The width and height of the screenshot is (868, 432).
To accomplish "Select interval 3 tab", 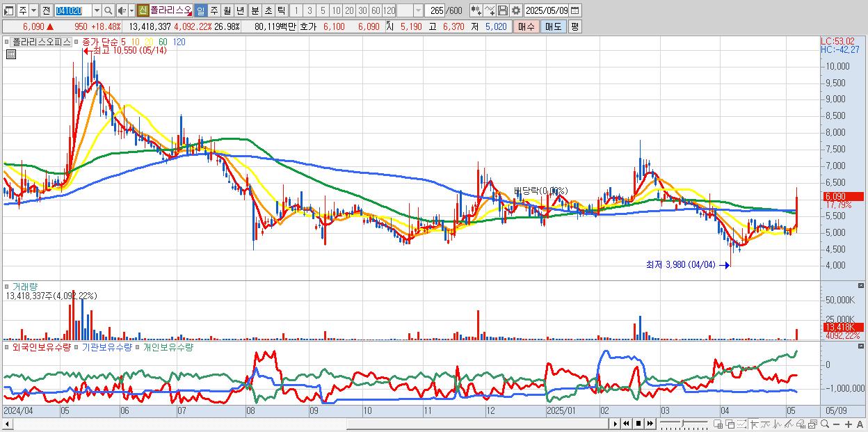I will (x=310, y=10).
